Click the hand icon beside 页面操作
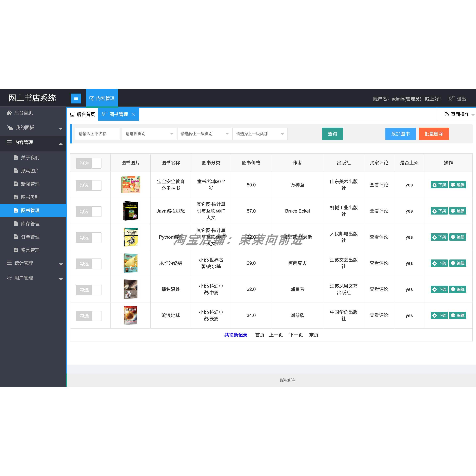The width and height of the screenshot is (476, 476). 447,114
